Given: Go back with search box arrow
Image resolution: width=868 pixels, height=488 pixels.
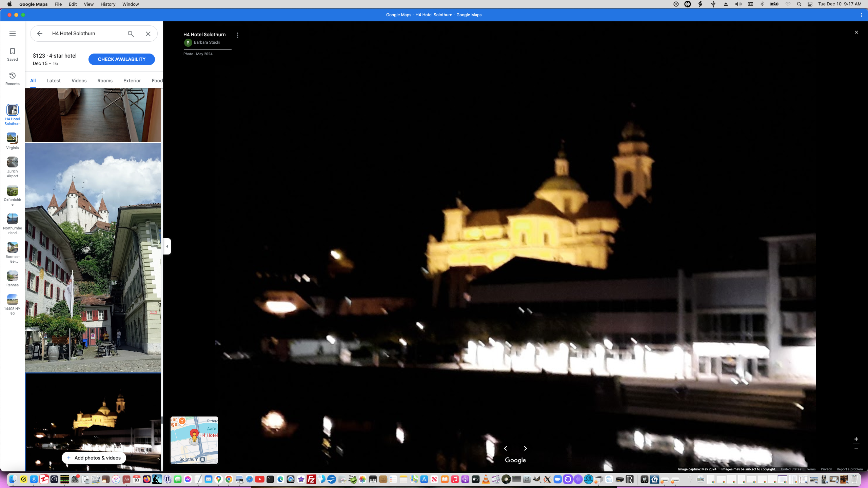Looking at the screenshot, I should pos(40,34).
